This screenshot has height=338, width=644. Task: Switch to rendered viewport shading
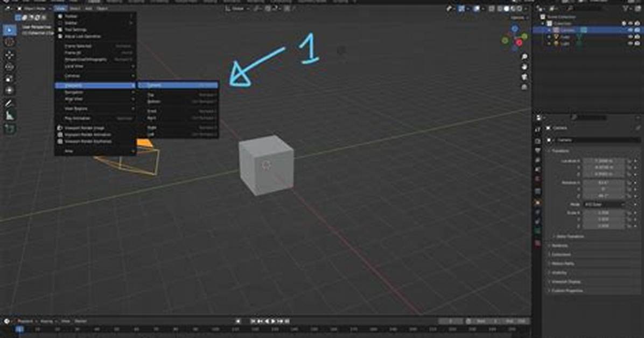(519, 9)
